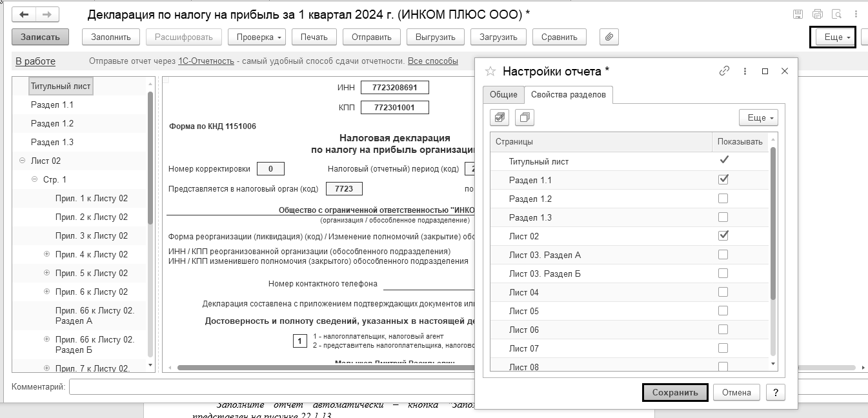Switch to the Свойства разделов tab
The width and height of the screenshot is (868, 418).
tap(569, 95)
